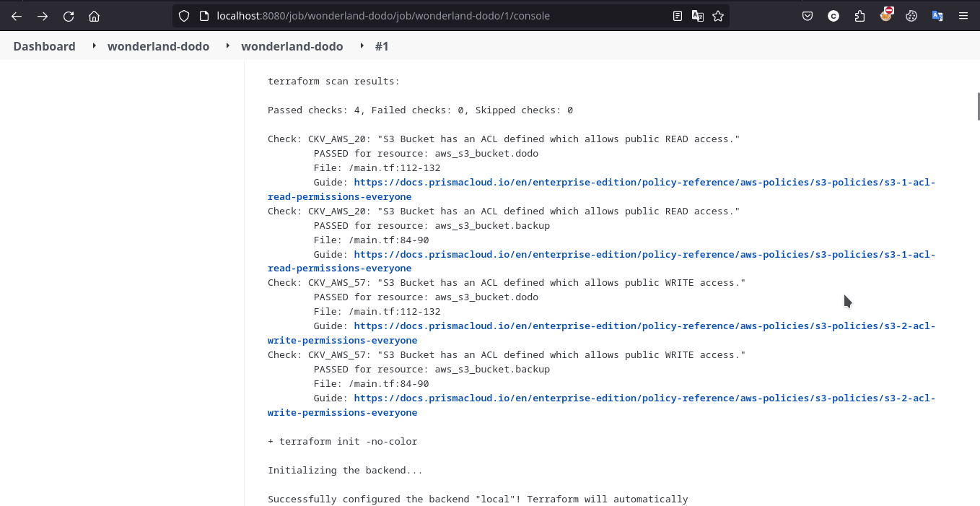Bookmark this page with the star icon
The image size is (980, 506).
(x=718, y=16)
